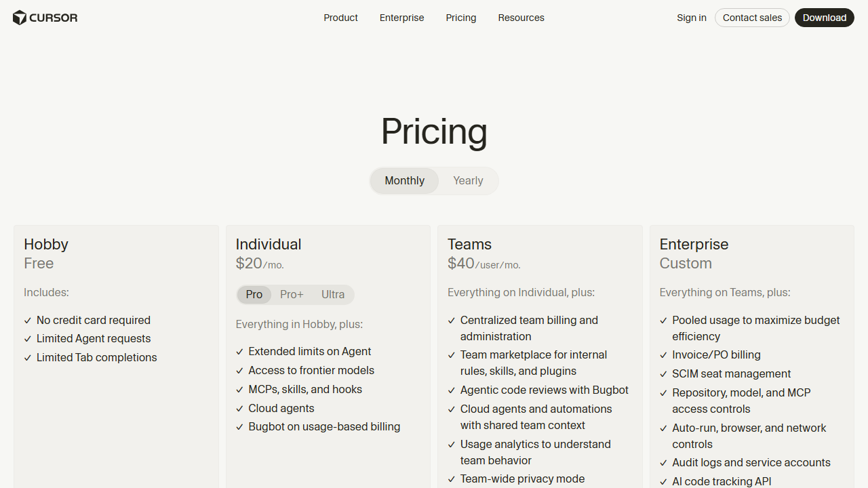Click 'Usage analytics to understand' text
868x488 pixels.
coord(536,445)
